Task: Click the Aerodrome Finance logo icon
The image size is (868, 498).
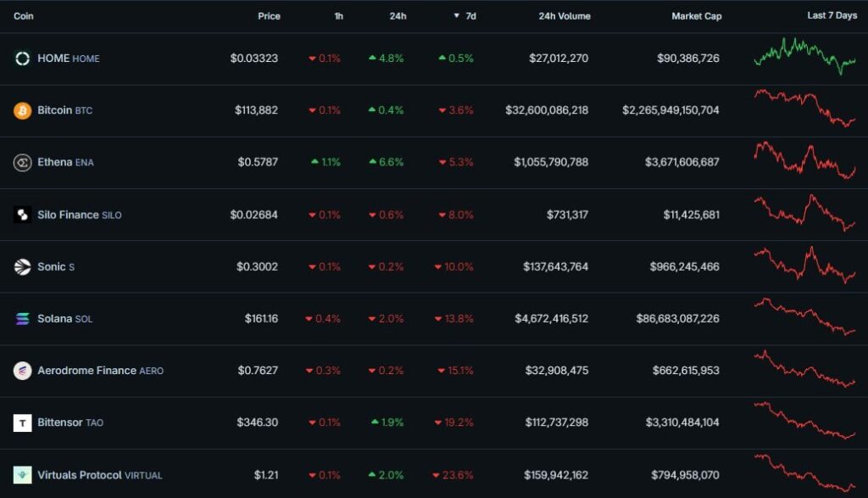Action: click(x=24, y=371)
